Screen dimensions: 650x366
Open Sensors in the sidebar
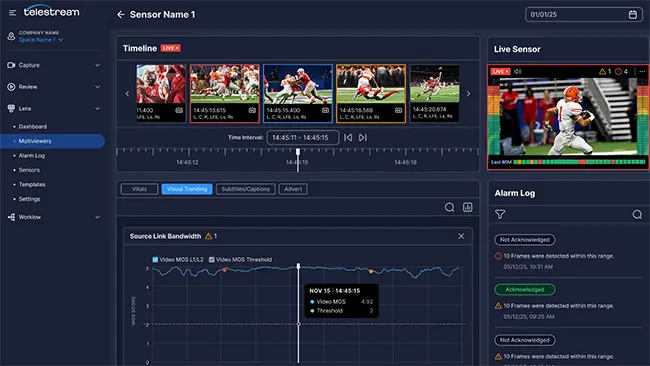tap(29, 170)
